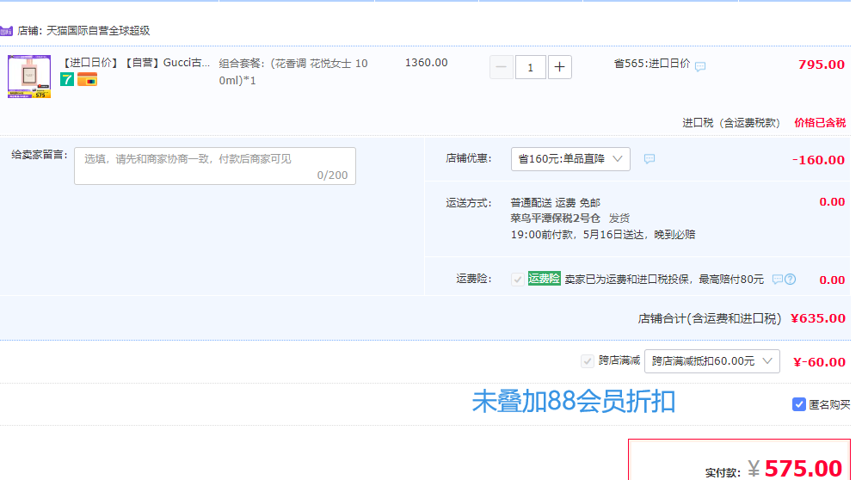Click the Tmall International store icon

coord(6,31)
